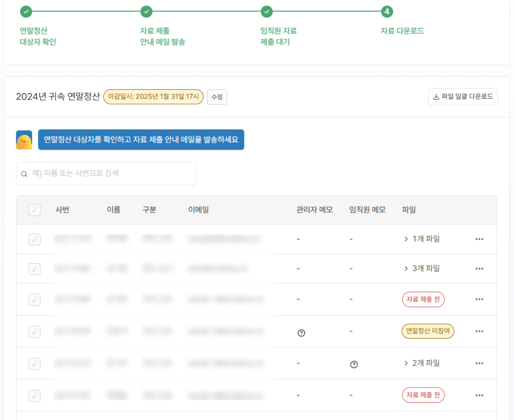The image size is (514, 420).
Task: Click the 수정 button next to the deadline badge
Action: click(217, 97)
